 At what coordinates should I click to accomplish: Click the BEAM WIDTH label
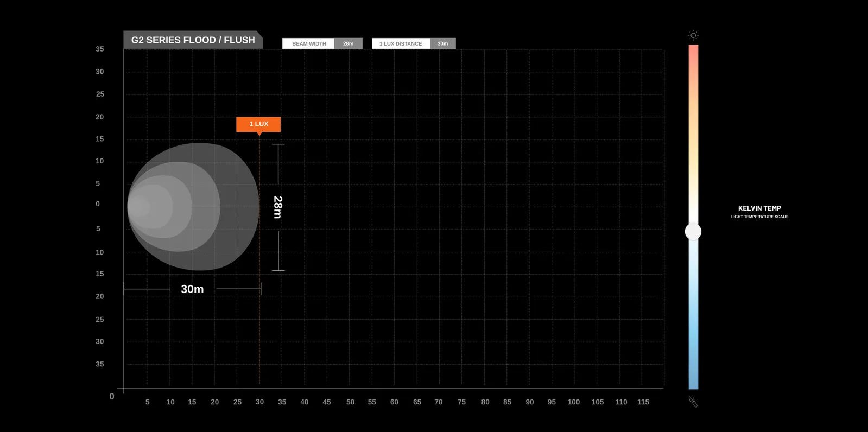[x=309, y=44]
